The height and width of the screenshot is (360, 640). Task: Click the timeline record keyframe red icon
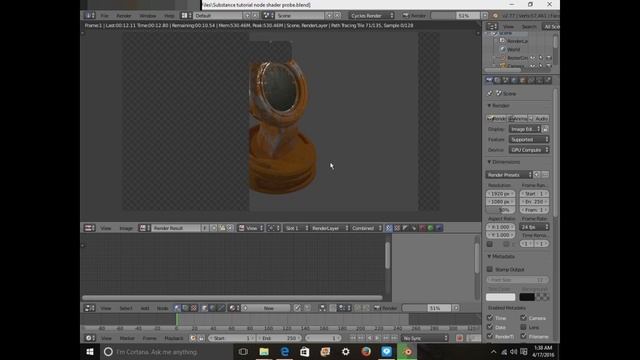point(459,338)
